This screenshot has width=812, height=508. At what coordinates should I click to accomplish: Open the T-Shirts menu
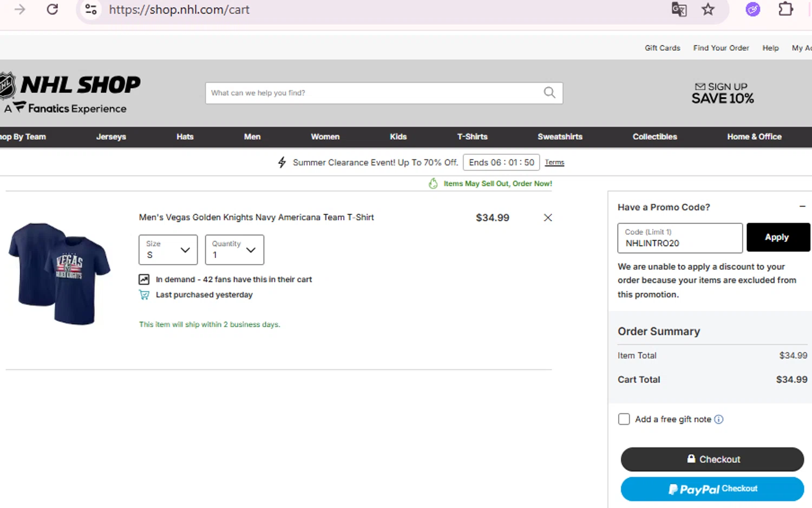click(x=473, y=137)
